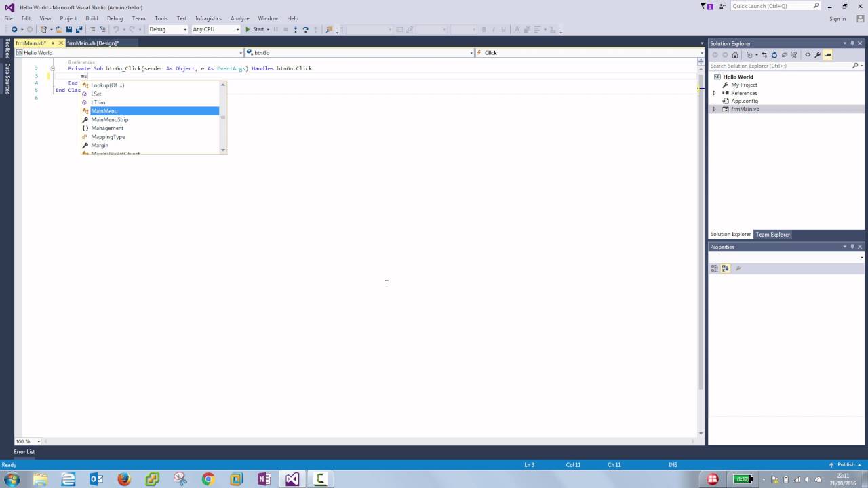Switch to frmMain.vb [Design] tab

(93, 43)
